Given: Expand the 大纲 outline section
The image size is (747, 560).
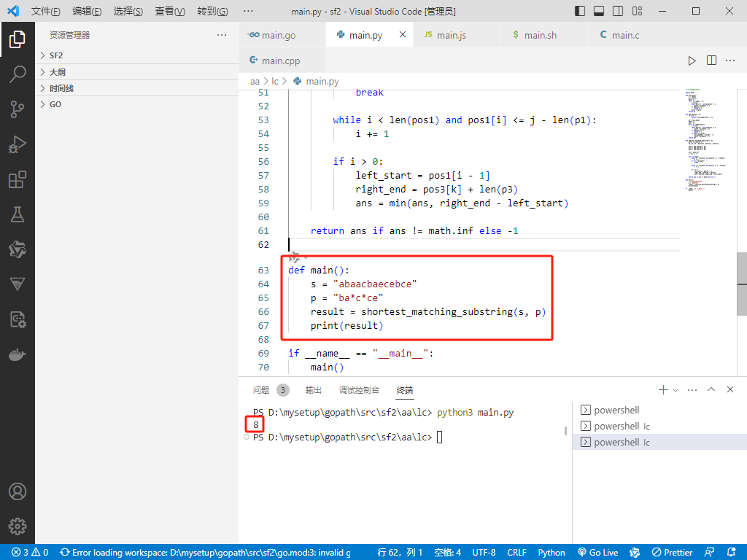Looking at the screenshot, I should (x=136, y=72).
